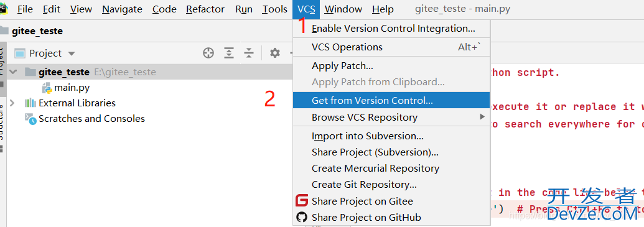Click the GitHub logo icon in VCS menu
This screenshot has width=644, height=227.
click(x=302, y=217)
